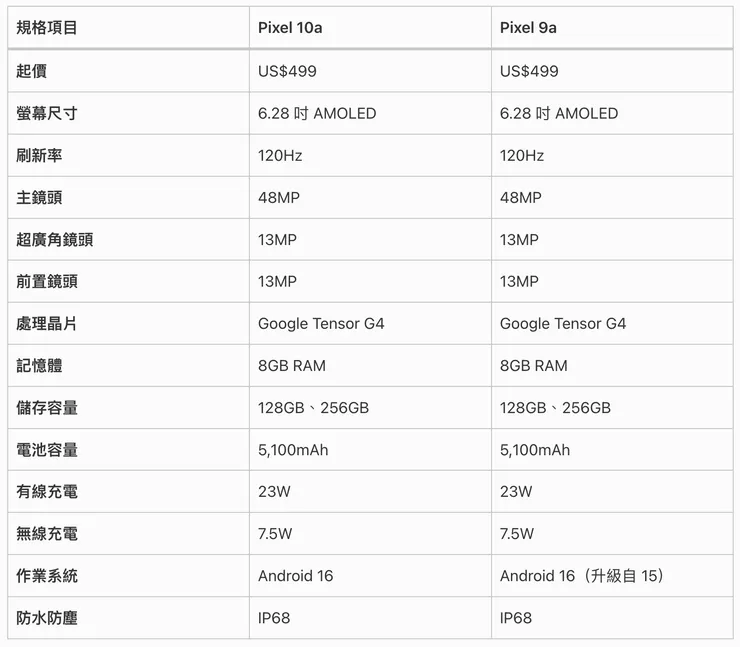Select IP68 in the Pixel 9a column
This screenshot has height=647, width=740.
click(x=516, y=617)
